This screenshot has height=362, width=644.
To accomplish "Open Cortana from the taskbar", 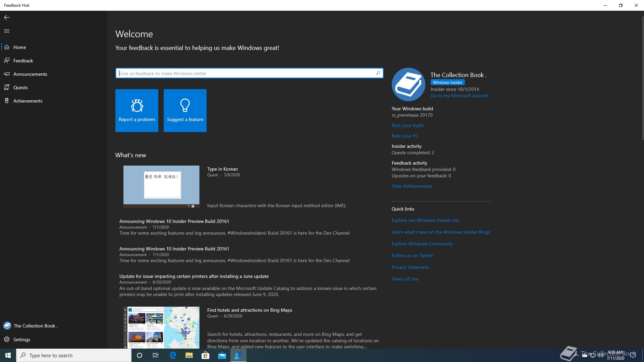I will point(140,355).
